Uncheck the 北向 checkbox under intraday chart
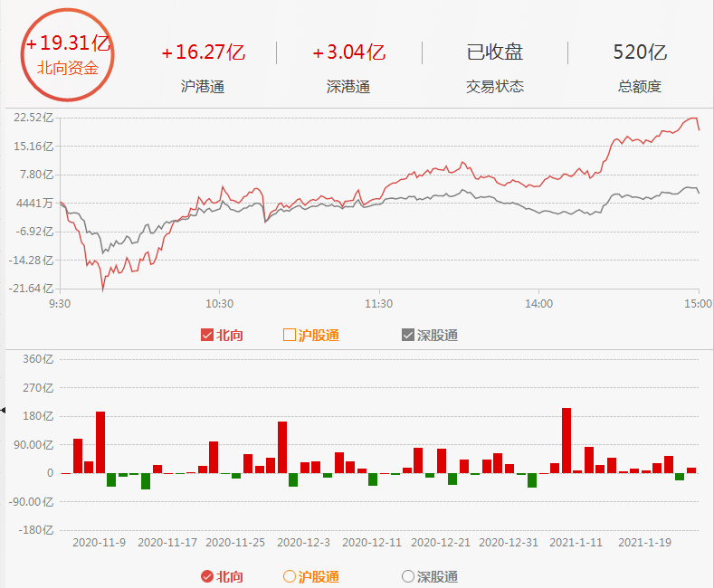The width and height of the screenshot is (714, 588). pos(207,335)
